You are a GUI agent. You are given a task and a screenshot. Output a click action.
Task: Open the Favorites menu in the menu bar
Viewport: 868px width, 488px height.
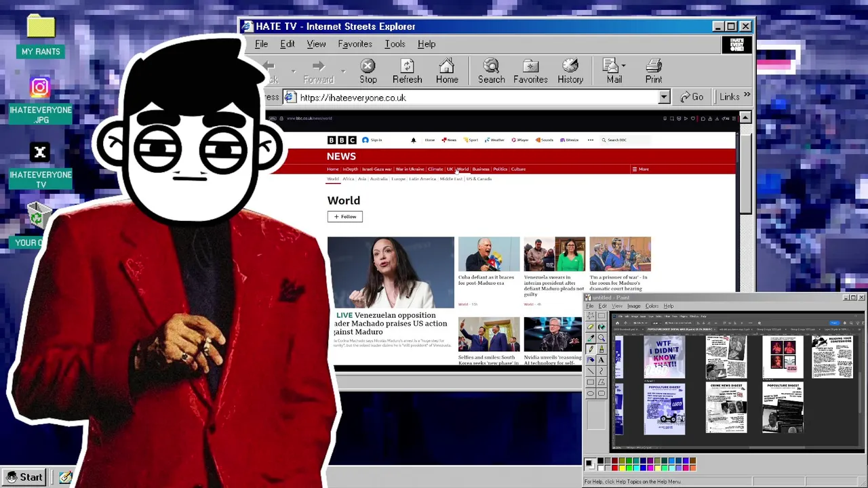[x=355, y=44]
